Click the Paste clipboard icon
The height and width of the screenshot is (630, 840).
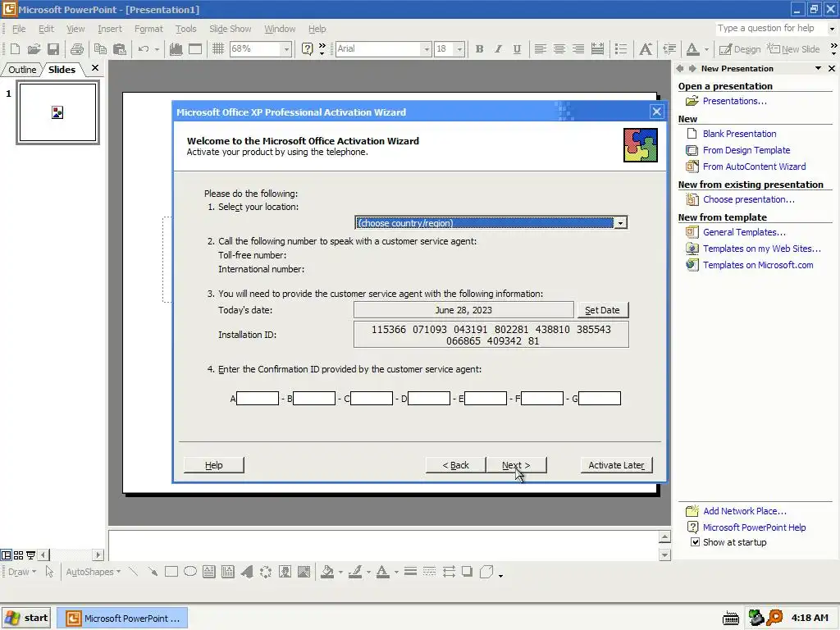120,48
